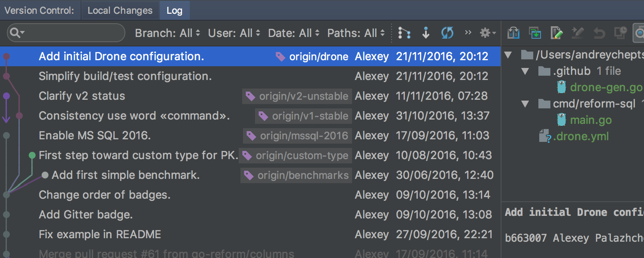Click the Edit Source pencil icon
Image resolution: width=644 pixels, height=258 pixels.
click(x=556, y=33)
